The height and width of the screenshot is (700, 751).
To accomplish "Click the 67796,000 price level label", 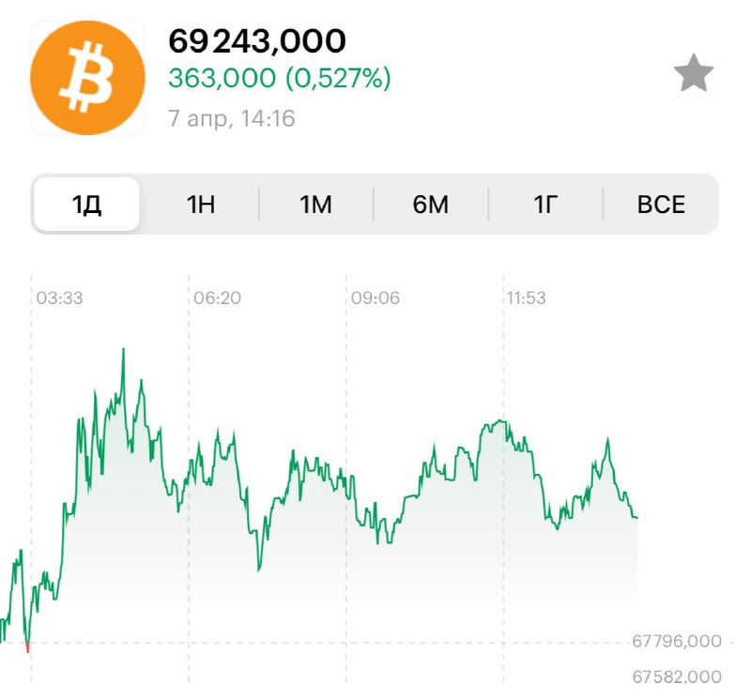I will [677, 641].
